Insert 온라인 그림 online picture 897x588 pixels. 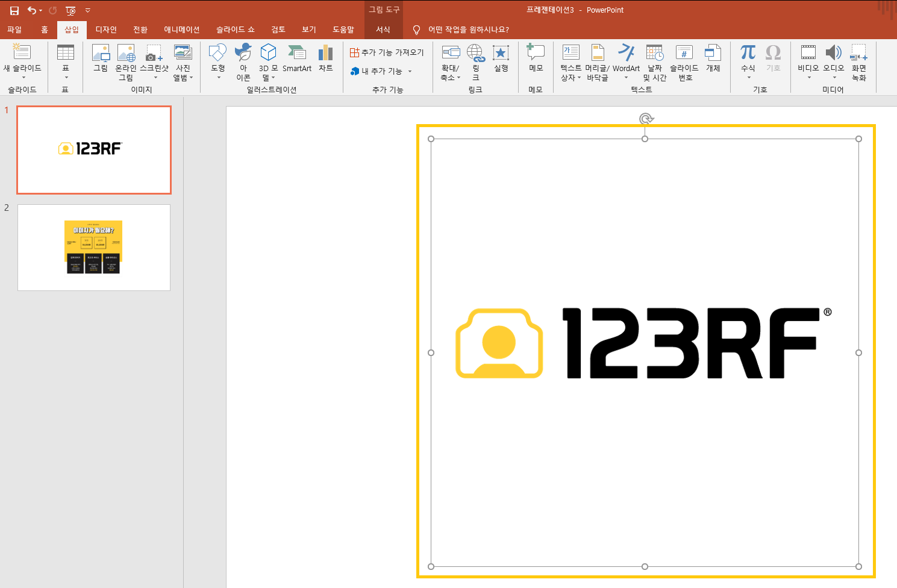[x=126, y=62]
